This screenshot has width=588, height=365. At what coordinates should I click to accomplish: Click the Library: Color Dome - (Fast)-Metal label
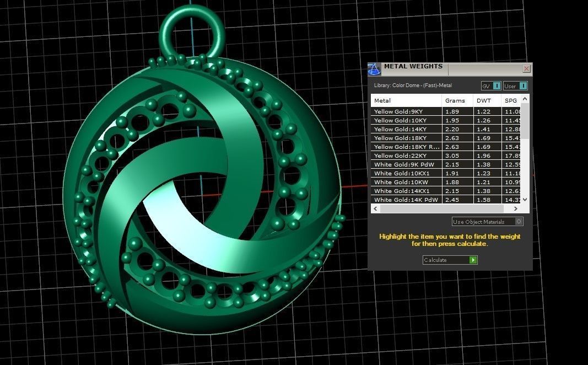[413, 85]
